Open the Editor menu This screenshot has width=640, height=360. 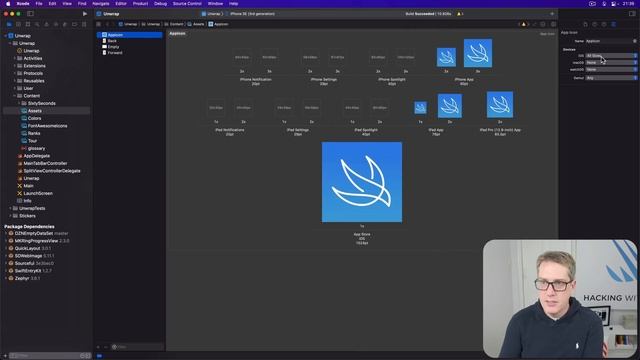click(121, 4)
